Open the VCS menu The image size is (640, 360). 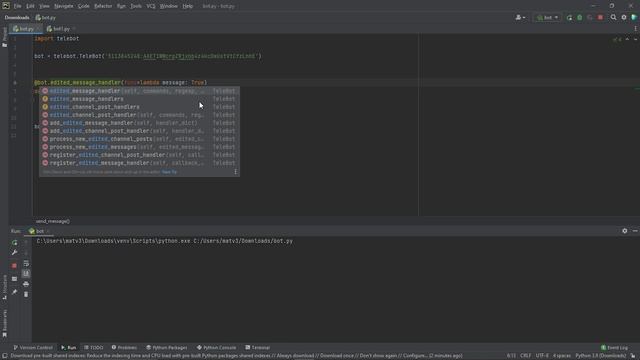tap(151, 6)
